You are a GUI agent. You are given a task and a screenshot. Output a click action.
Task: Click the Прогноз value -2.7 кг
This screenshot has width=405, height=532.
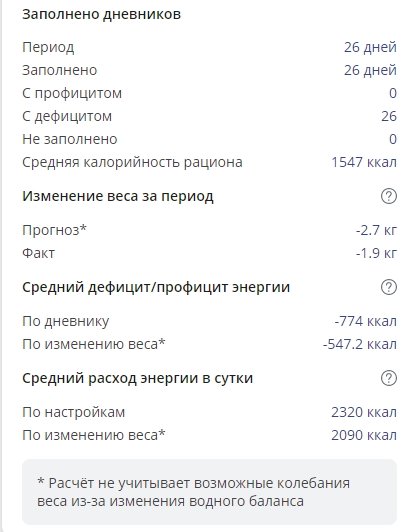point(376,230)
